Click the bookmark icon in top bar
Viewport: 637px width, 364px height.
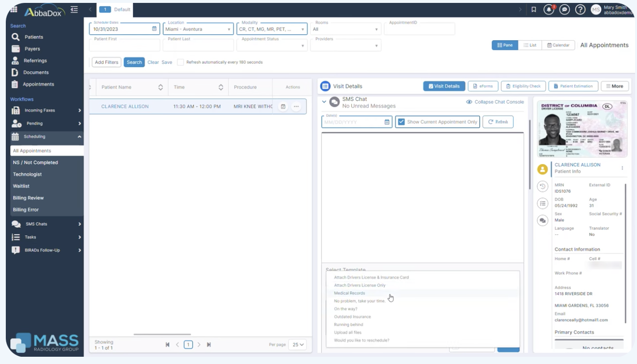pos(533,10)
